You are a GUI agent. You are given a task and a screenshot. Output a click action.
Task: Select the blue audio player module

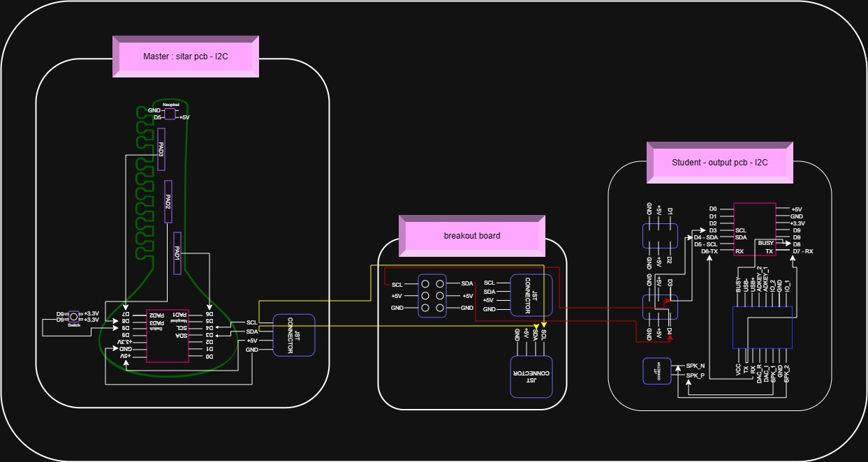[x=762, y=327]
